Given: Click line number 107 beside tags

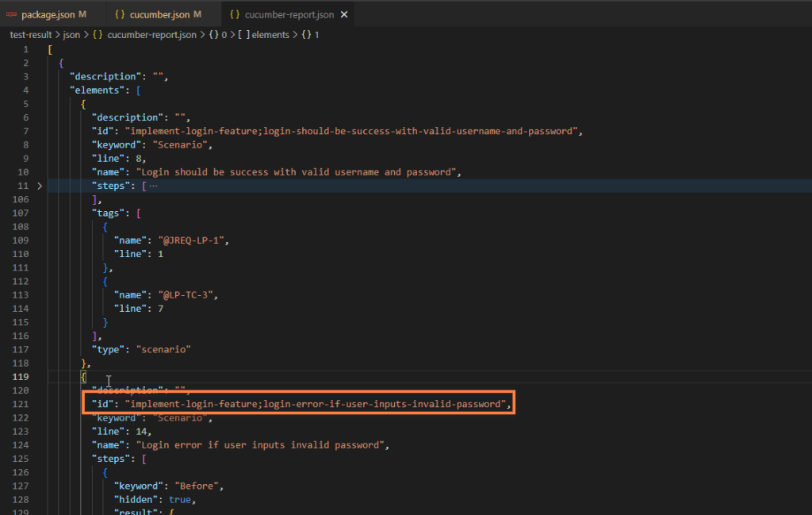Looking at the screenshot, I should (x=21, y=213).
